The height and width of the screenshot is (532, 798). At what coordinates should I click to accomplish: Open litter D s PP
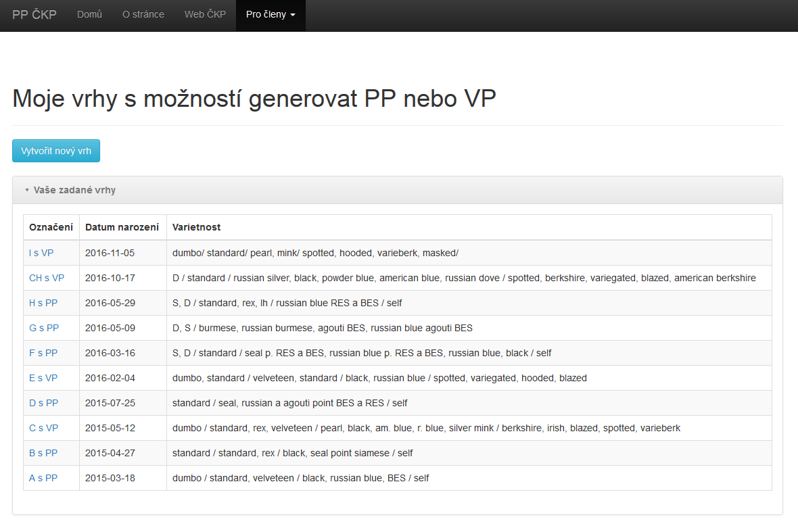[44, 403]
